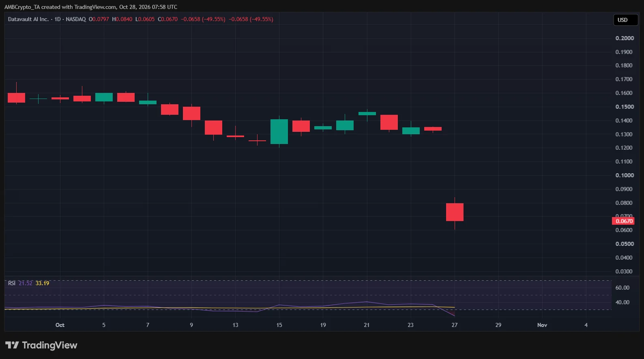Screen dimensions: 644x359
Task: Click the 60.00 RSI scale label
Action: (x=623, y=288)
